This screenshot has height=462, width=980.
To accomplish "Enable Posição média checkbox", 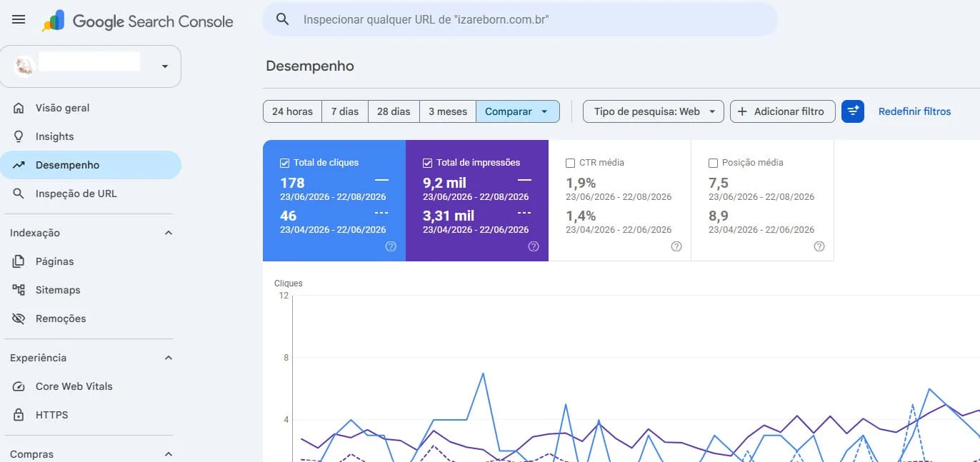I will pos(713,163).
